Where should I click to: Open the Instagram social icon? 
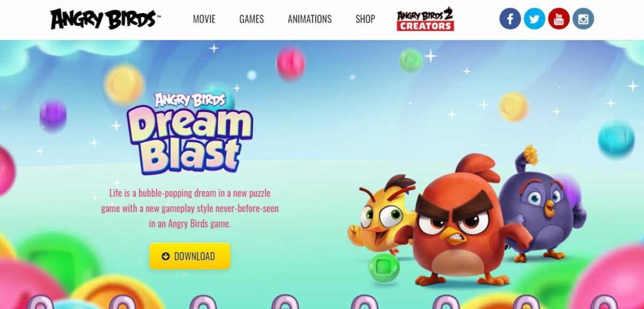pos(583,19)
